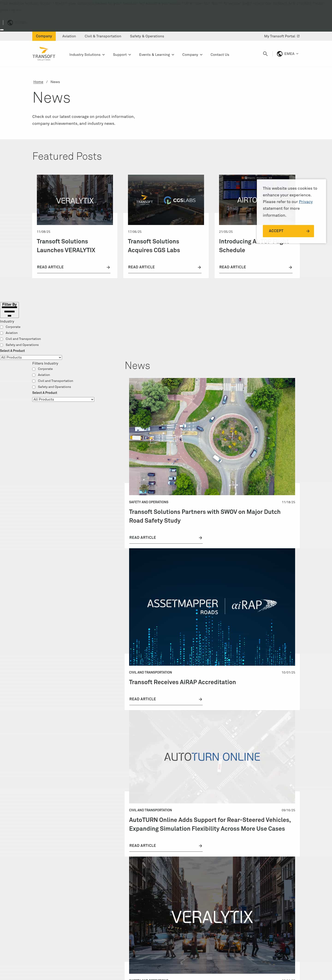Click Read Article for Acquires CGS Labs
The width and height of the screenshot is (332, 980).
click(x=165, y=267)
